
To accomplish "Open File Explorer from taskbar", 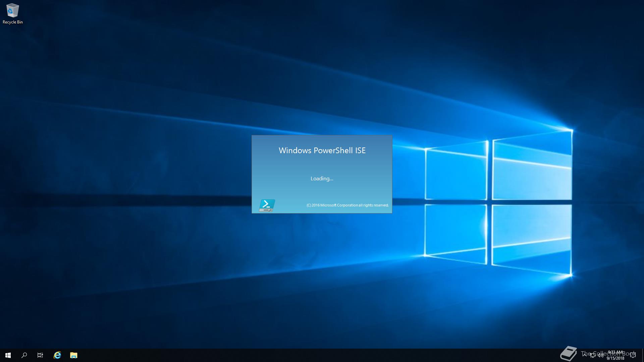I will [x=74, y=355].
